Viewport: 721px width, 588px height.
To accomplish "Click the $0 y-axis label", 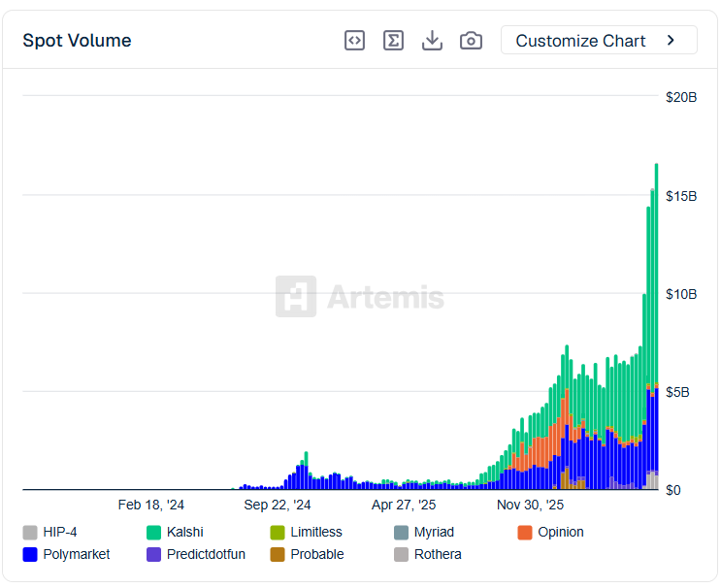I will (x=673, y=490).
